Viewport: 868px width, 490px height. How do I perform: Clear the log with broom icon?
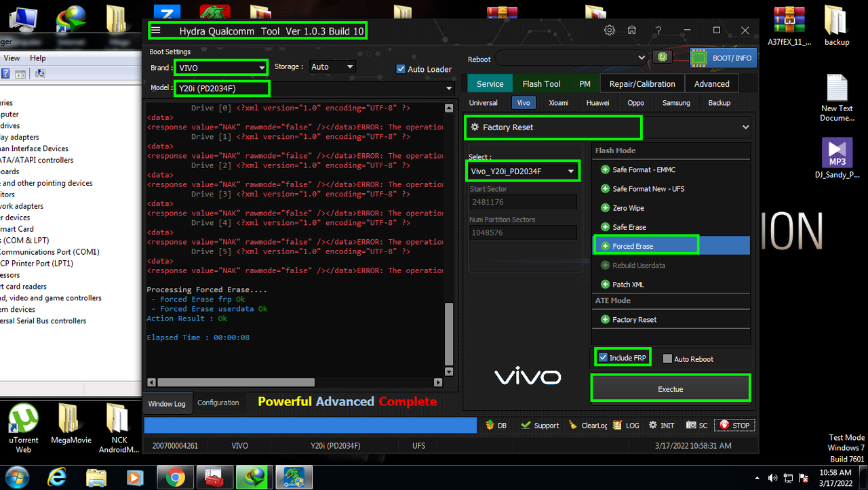[587, 426]
